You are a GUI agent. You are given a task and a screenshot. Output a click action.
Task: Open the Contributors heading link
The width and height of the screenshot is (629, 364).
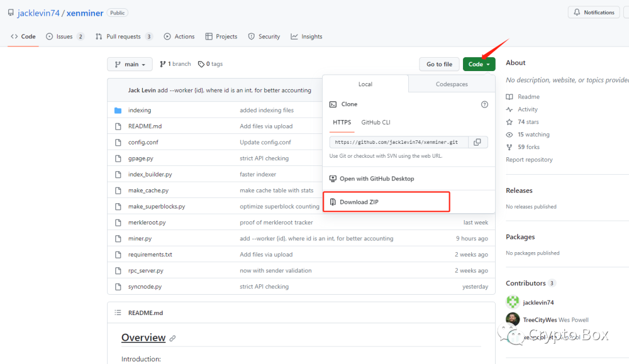tap(525, 283)
